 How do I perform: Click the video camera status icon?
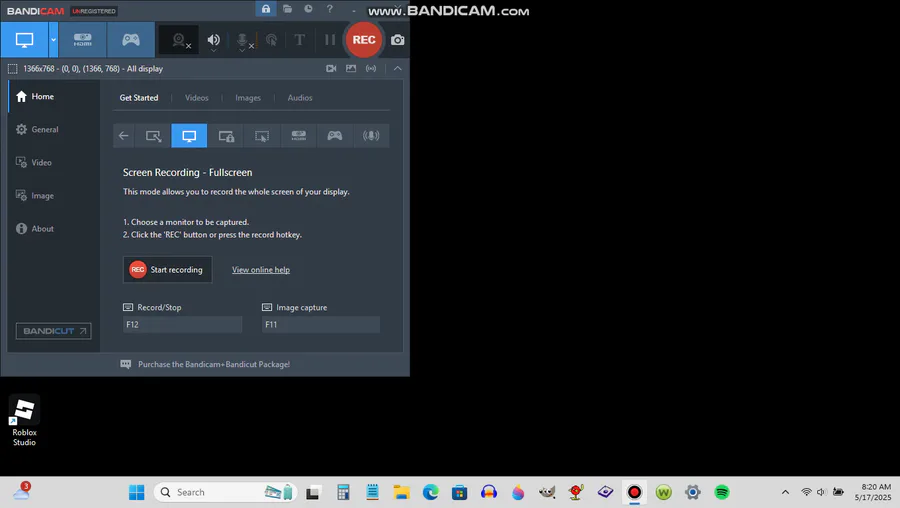tap(331, 68)
